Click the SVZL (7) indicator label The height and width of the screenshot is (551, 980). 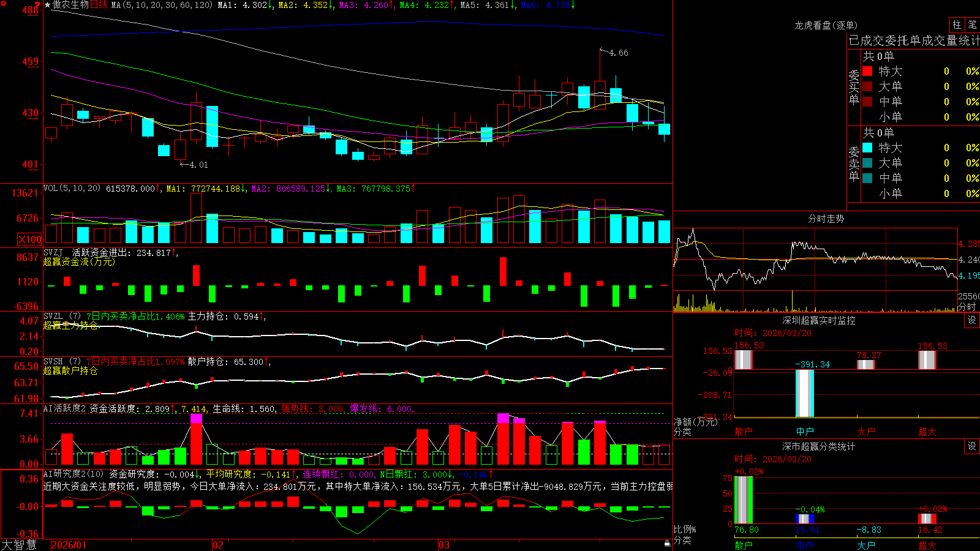pos(62,317)
